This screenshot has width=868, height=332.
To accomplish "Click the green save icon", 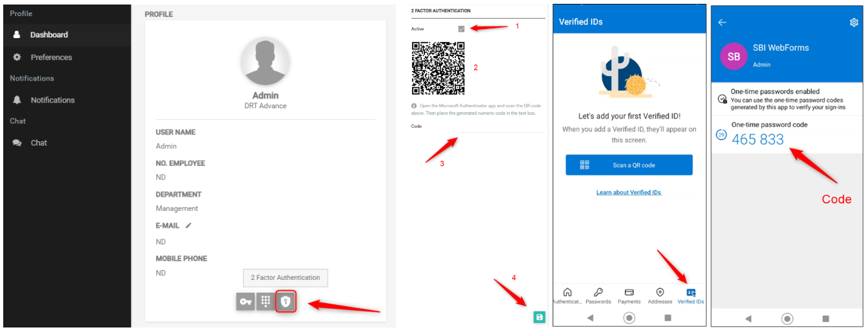I will (539, 317).
